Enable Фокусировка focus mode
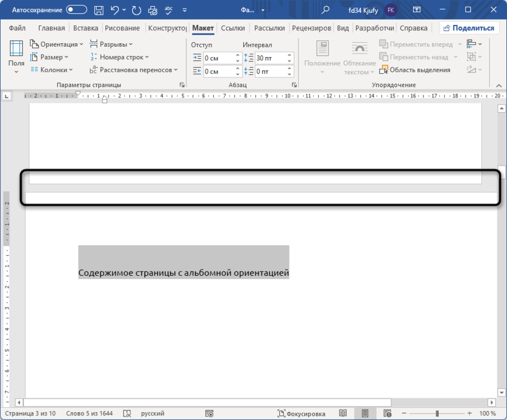The width and height of the screenshot is (507, 420). (x=301, y=414)
